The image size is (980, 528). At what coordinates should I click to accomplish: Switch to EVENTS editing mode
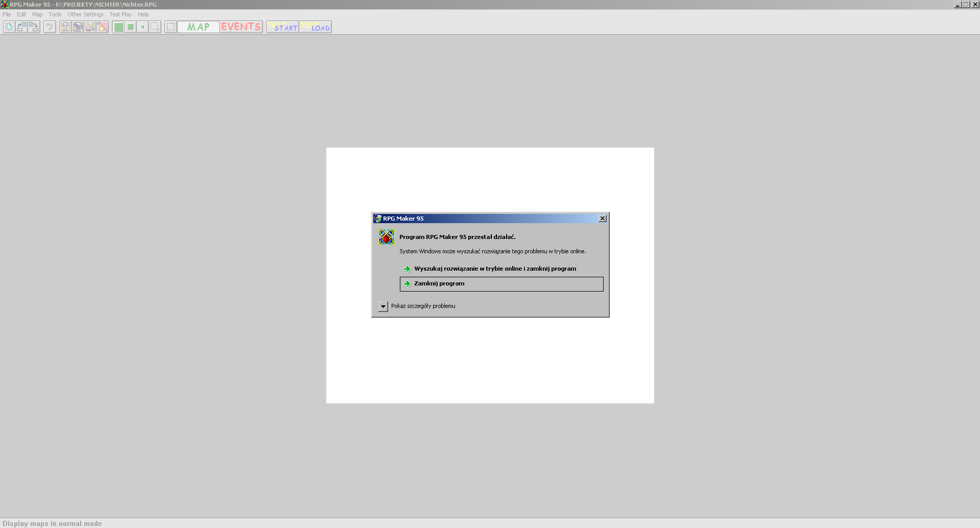(x=241, y=27)
